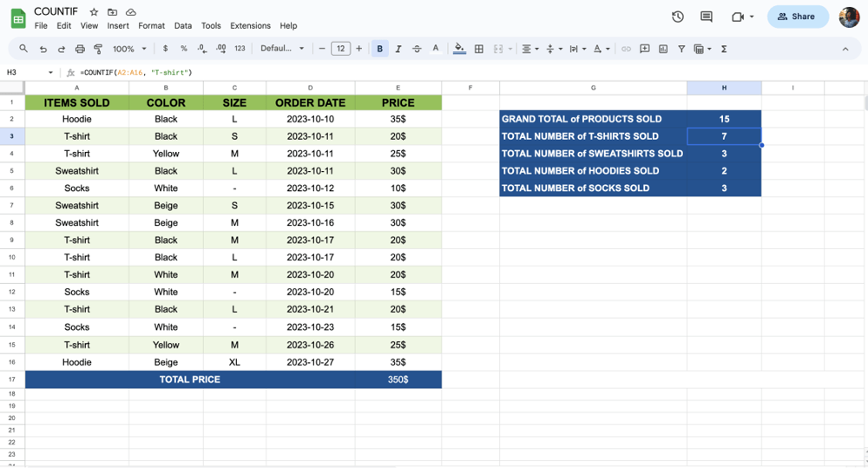Click the Share button
This screenshot has width=868, height=468.
pyautogui.click(x=797, y=16)
